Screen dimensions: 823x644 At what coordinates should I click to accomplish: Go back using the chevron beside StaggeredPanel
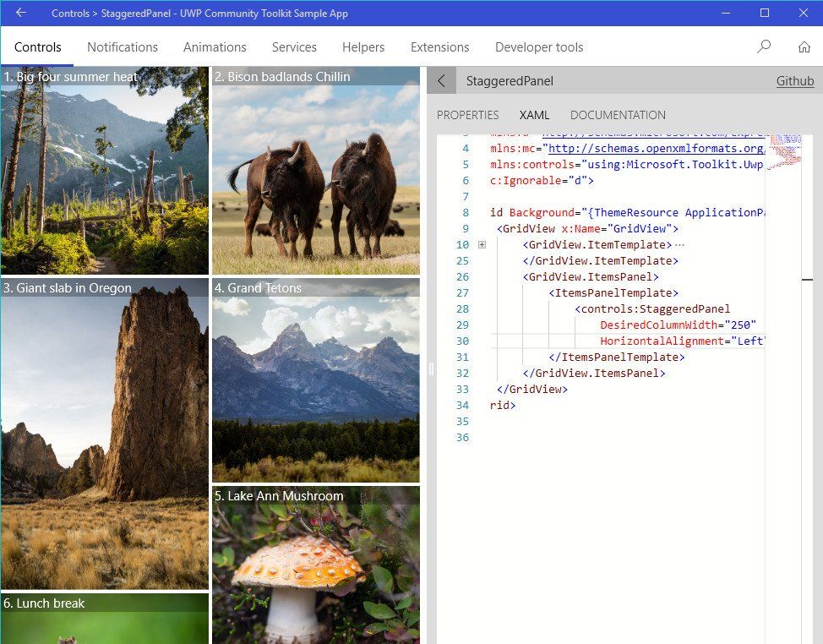pyautogui.click(x=440, y=80)
